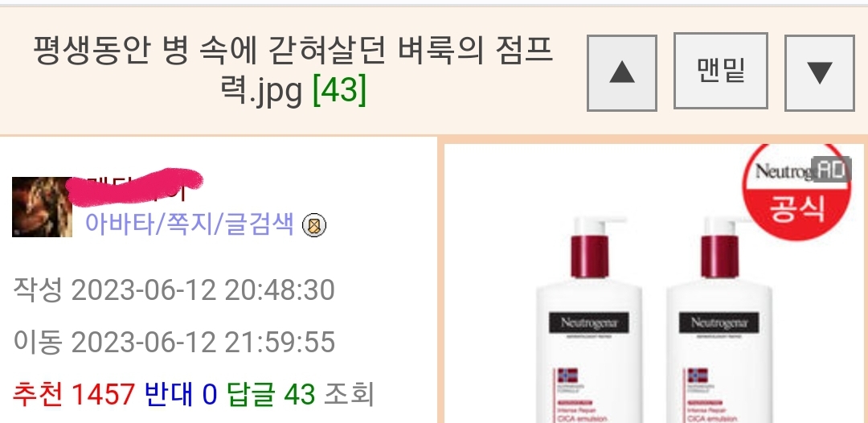Click the green [43] comment count in title
Image resolution: width=868 pixels, height=423 pixels.
[339, 90]
